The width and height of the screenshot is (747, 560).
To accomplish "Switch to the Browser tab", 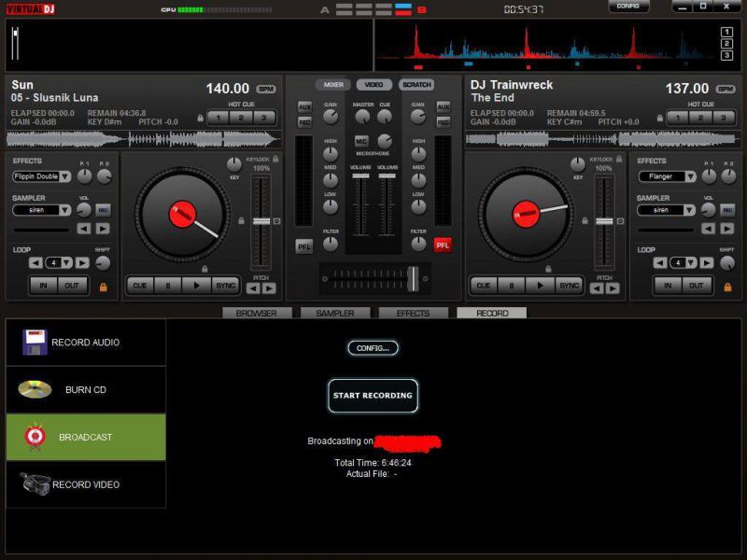I will click(257, 313).
